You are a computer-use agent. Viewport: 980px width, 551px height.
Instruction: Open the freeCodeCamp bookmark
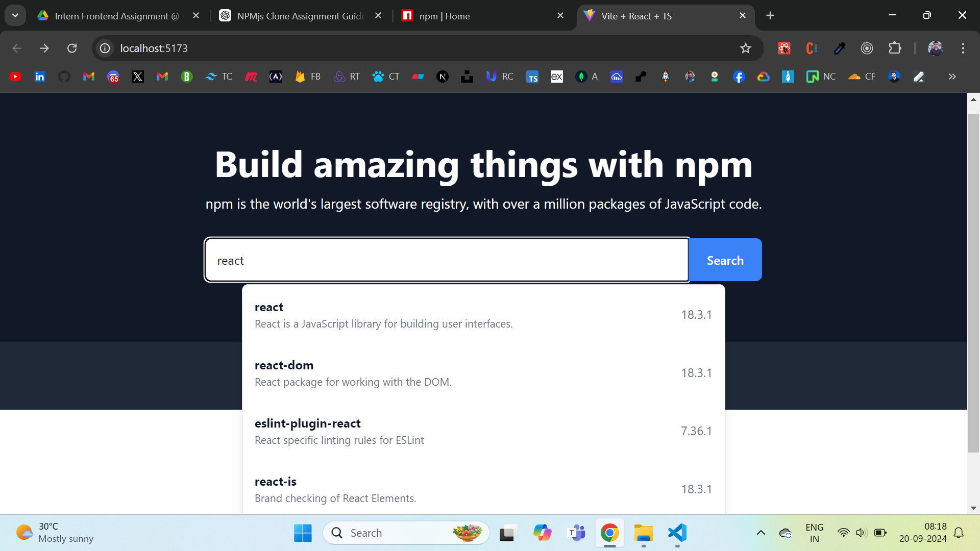tap(276, 77)
